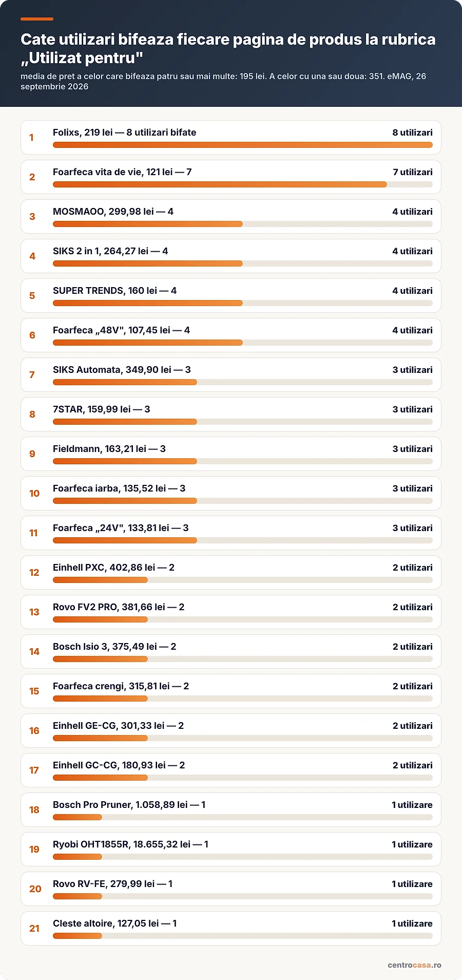
Task: Select the Foarfeca vita de vie progress bar
Action: (x=243, y=184)
